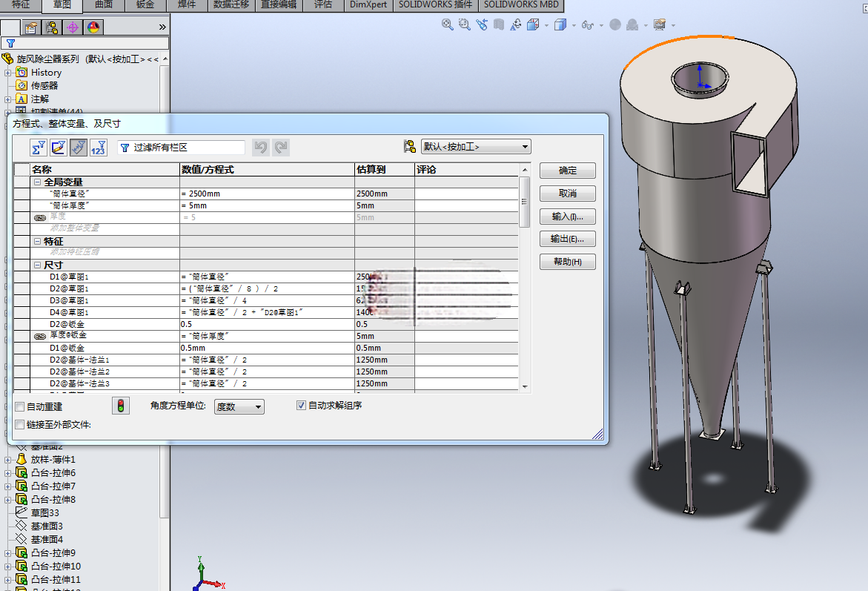The image size is (868, 591).
Task: Open the 角度方程单位 度数 dropdown
Action: click(x=239, y=406)
